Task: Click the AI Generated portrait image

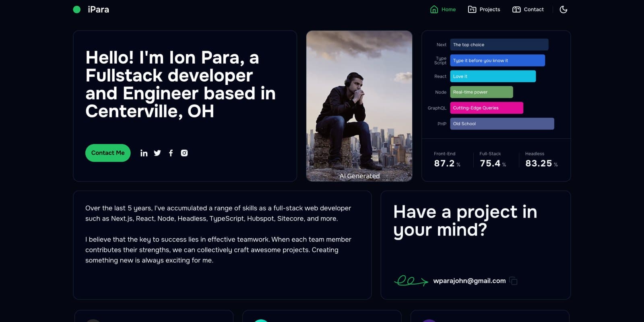Action: pyautogui.click(x=359, y=106)
